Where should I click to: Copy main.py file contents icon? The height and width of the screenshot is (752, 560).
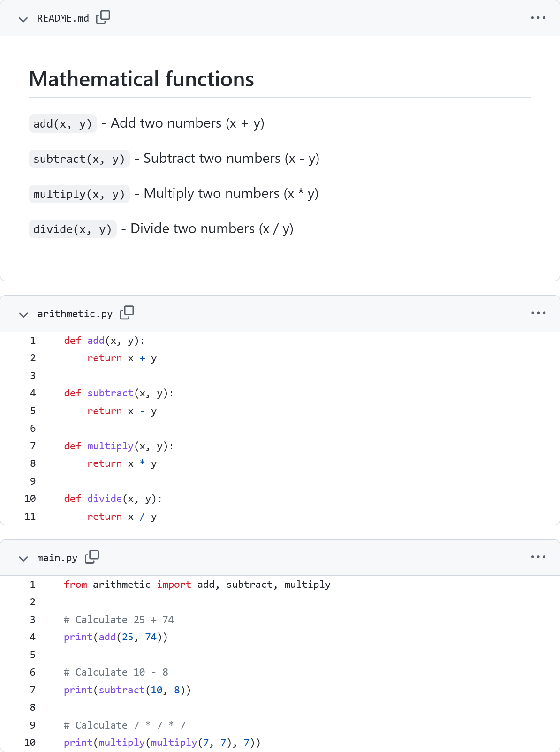[92, 557]
